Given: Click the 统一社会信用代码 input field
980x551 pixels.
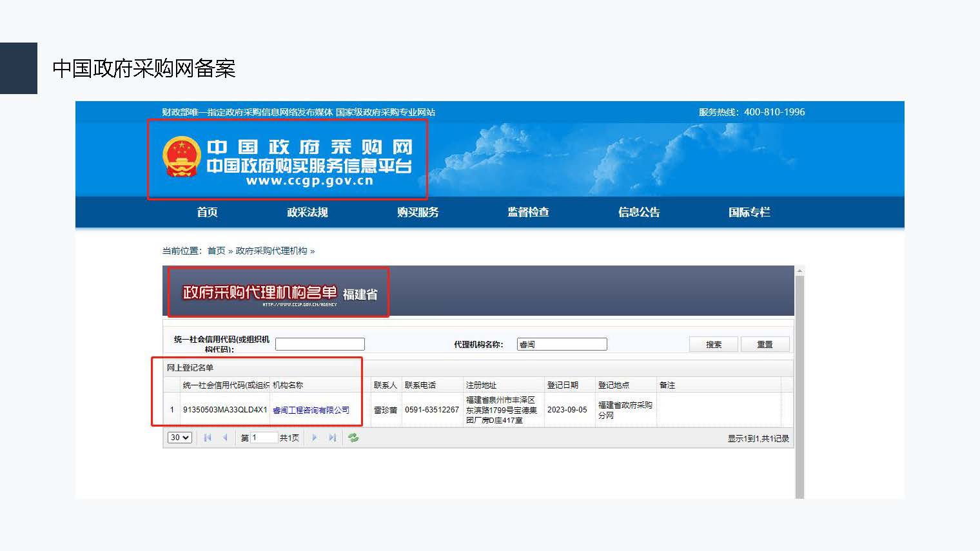Looking at the screenshot, I should 320,344.
